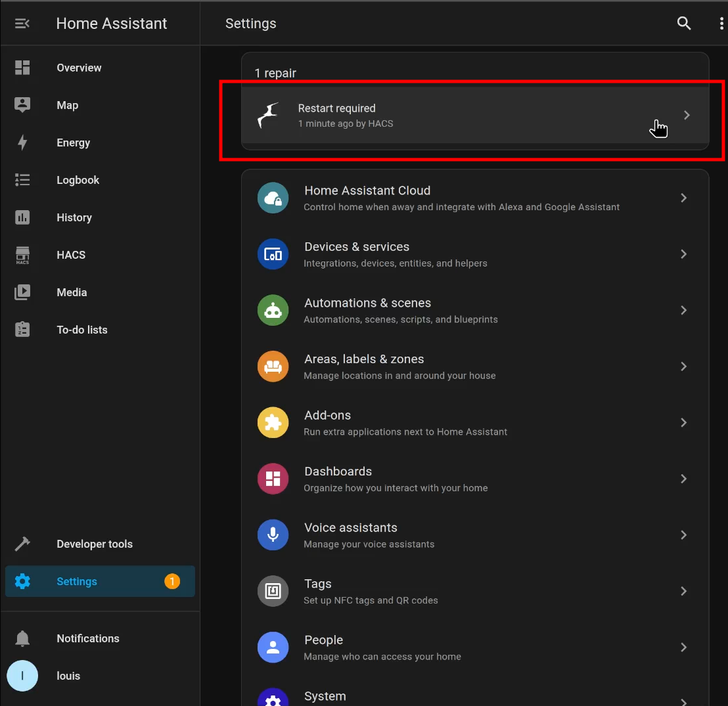Viewport: 728px width, 706px height.
Task: Go to Map in the sidebar
Action: point(100,105)
